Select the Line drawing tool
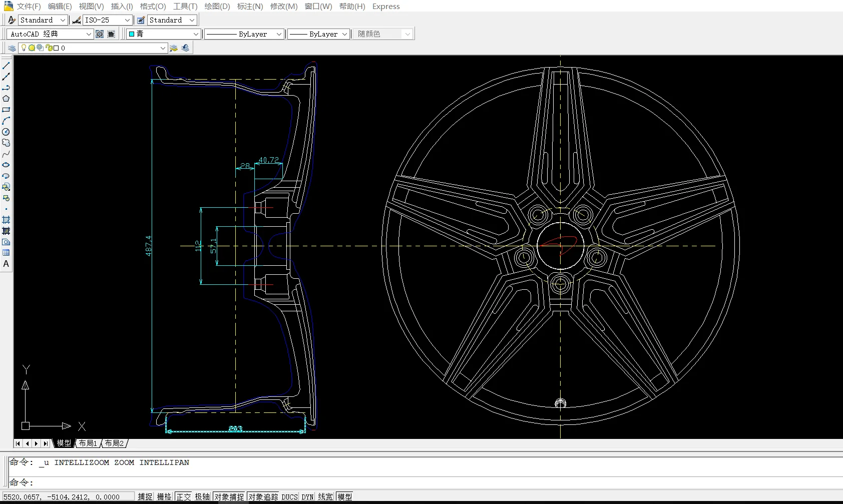 tap(6, 66)
